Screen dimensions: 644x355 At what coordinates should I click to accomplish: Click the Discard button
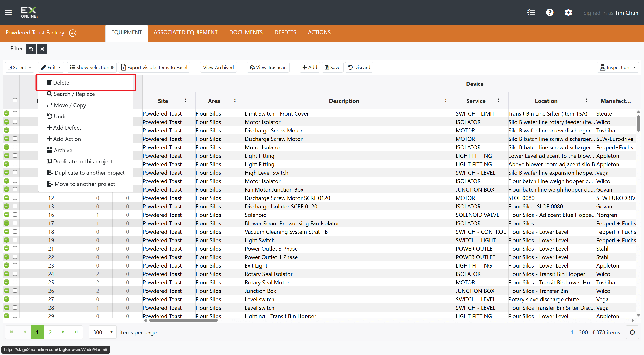[359, 67]
